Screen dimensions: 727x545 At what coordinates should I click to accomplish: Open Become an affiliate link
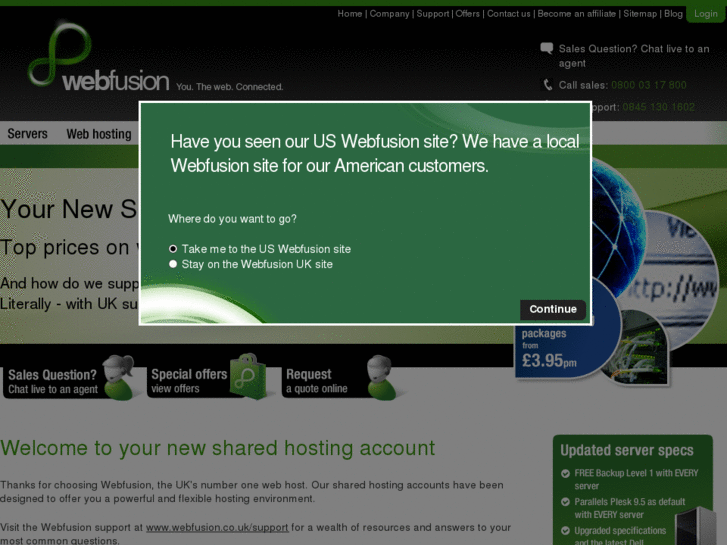576,14
